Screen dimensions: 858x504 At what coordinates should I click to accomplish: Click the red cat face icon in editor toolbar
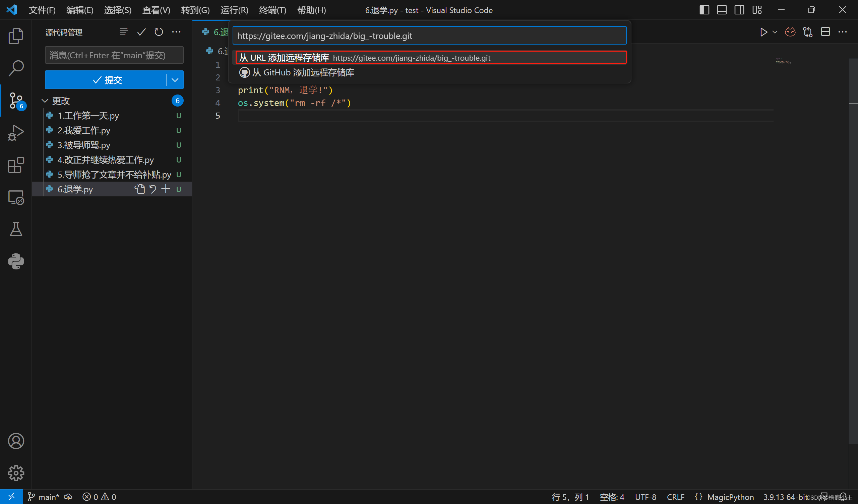click(x=790, y=32)
